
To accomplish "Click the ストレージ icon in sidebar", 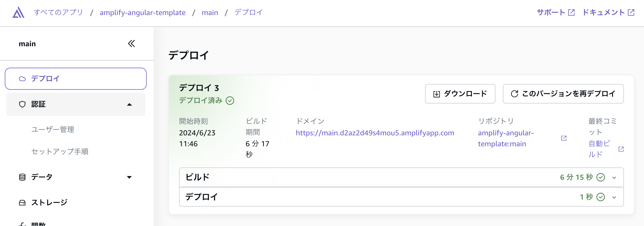I will 22,202.
